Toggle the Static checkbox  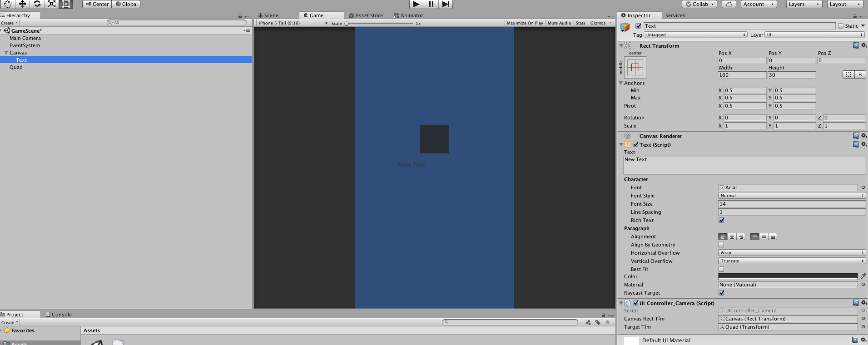click(x=841, y=26)
